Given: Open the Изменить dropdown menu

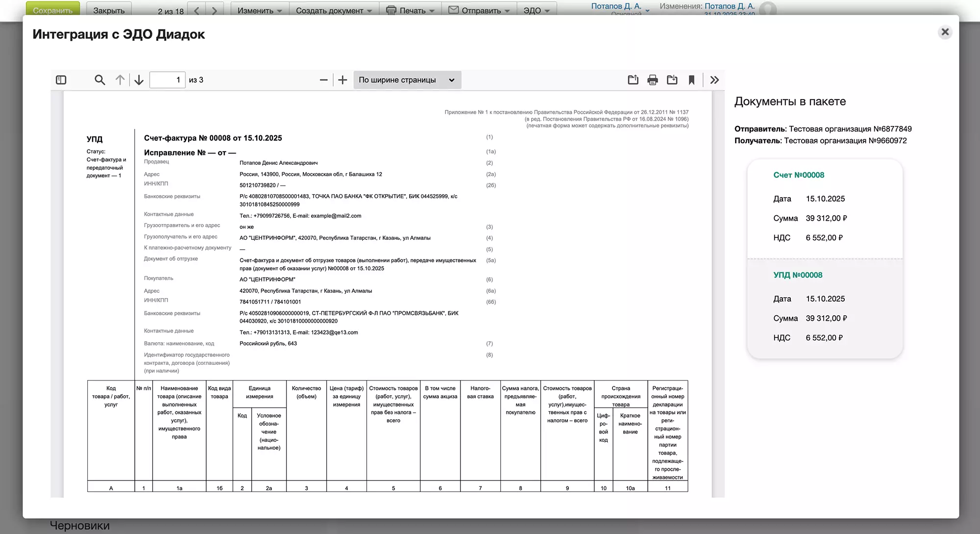Looking at the screenshot, I should click(x=260, y=10).
